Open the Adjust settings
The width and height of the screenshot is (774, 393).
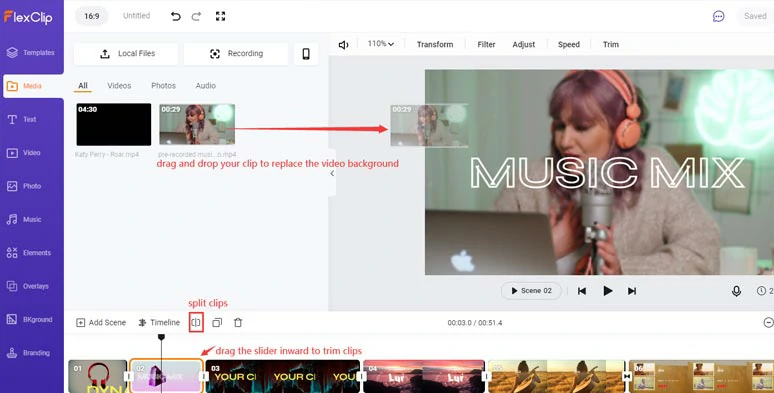(524, 44)
